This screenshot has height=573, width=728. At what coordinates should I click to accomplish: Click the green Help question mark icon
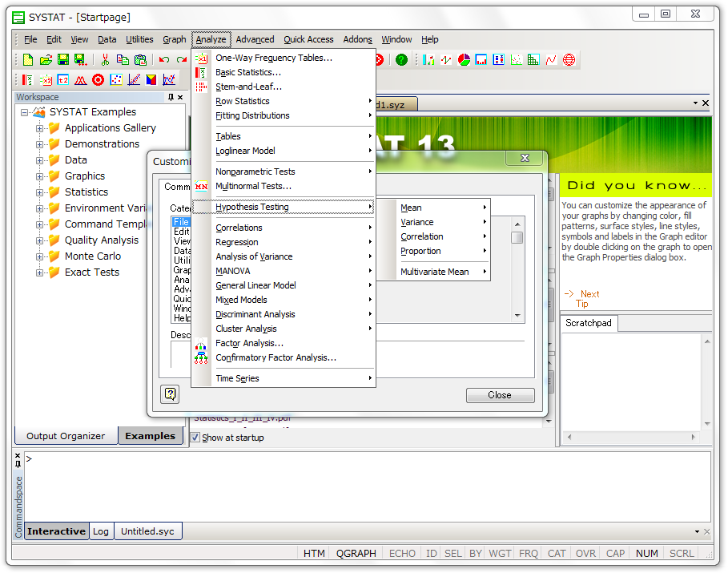401,59
